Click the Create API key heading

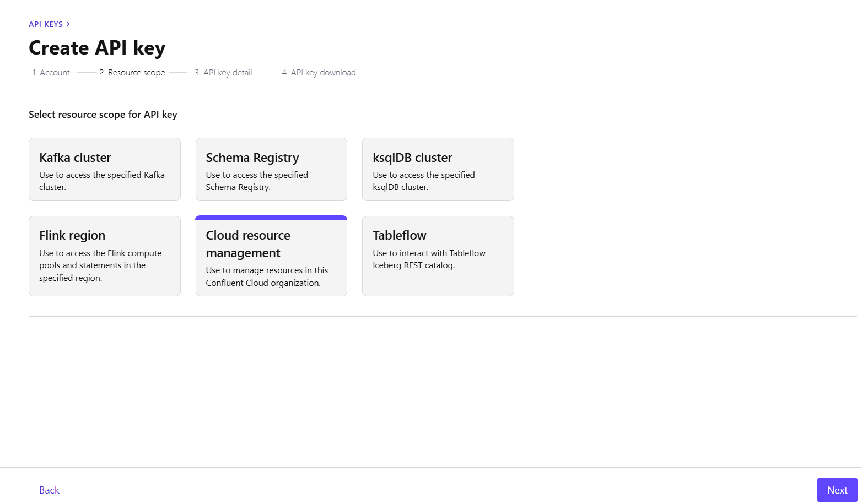click(x=97, y=48)
